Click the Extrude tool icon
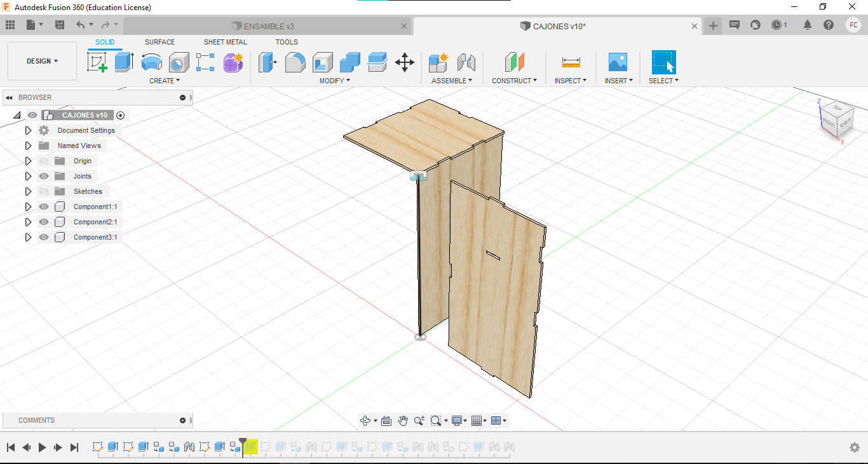 [124, 62]
